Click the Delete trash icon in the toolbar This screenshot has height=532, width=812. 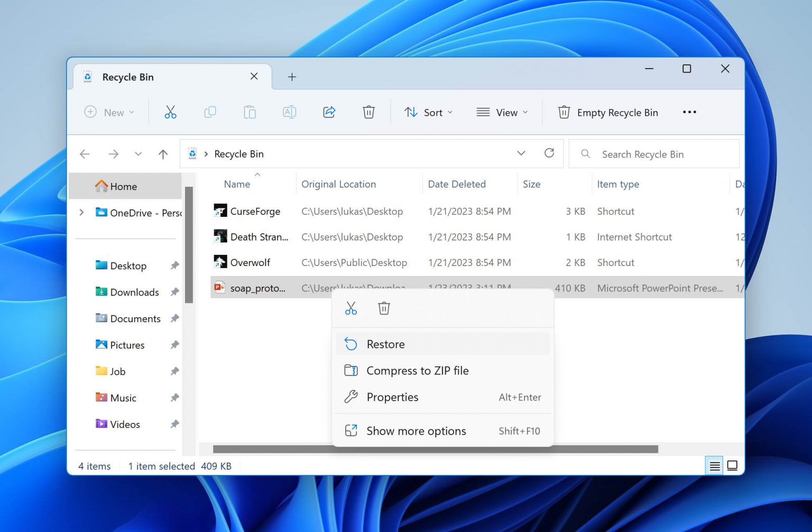point(368,112)
